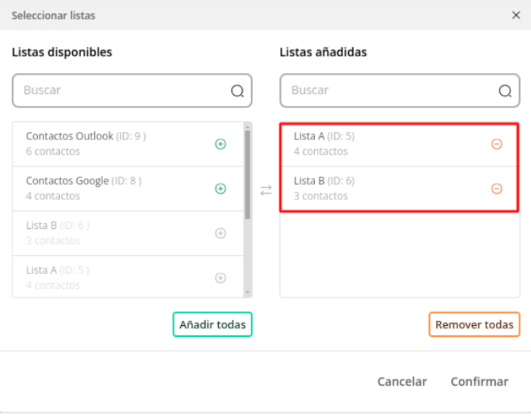The height and width of the screenshot is (420, 531).
Task: Select the Contactos Outlook list row
Action: tap(128, 144)
